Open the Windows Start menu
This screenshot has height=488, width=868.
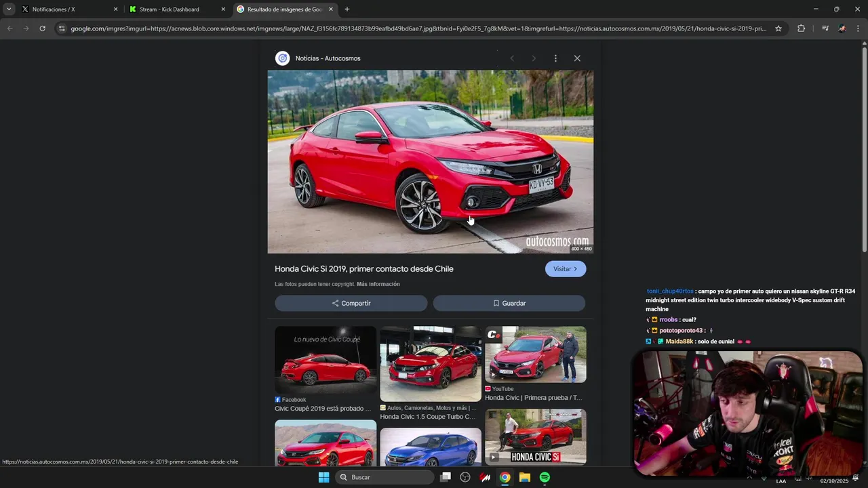pyautogui.click(x=324, y=477)
